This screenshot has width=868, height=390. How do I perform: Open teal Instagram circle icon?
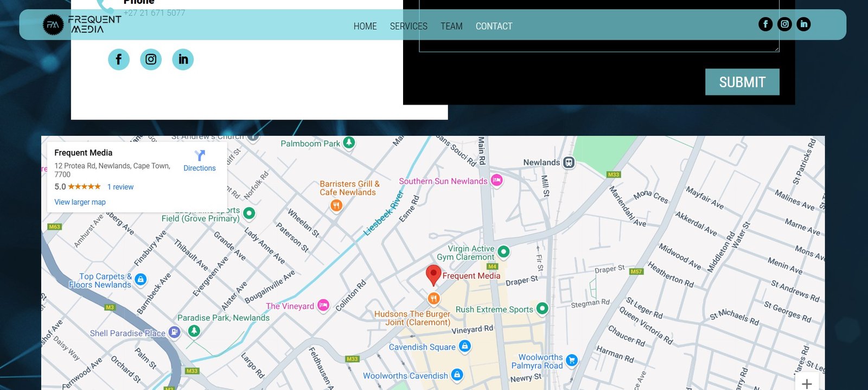pos(151,59)
